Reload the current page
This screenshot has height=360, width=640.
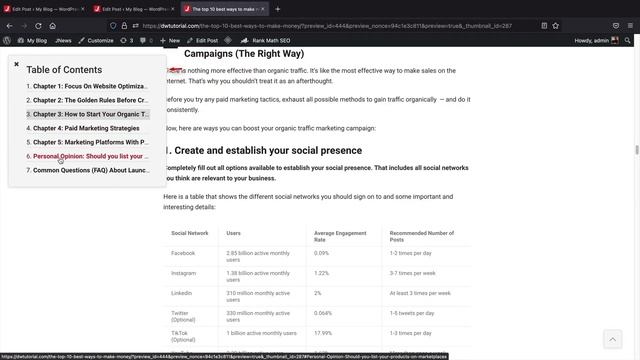[x=38, y=26]
